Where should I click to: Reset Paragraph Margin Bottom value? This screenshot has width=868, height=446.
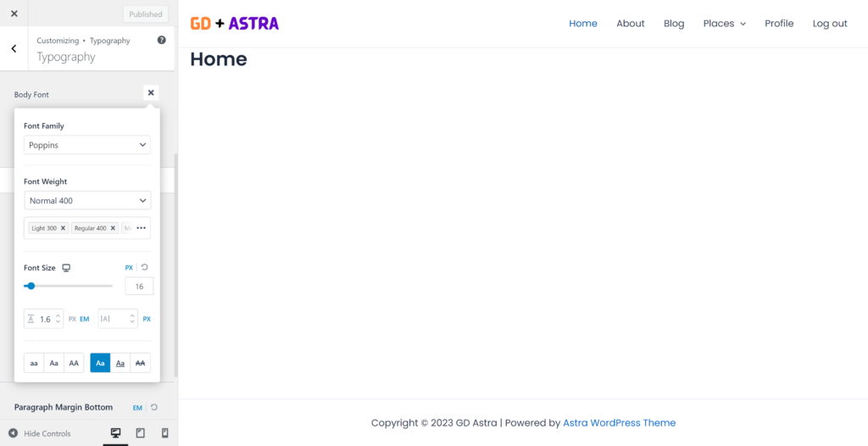coord(154,408)
